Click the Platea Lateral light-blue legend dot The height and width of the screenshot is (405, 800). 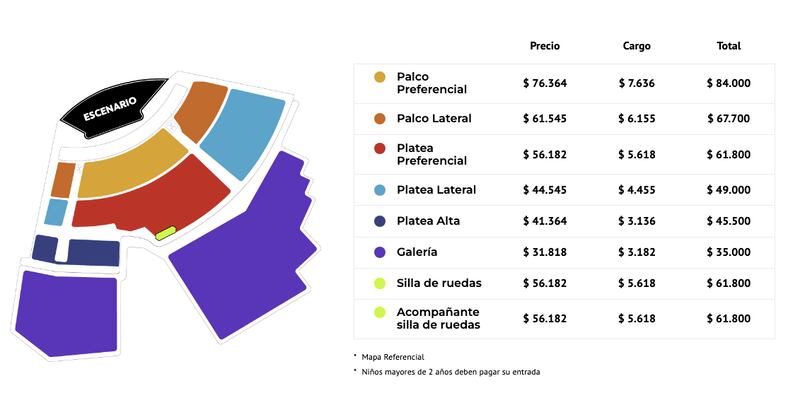click(x=380, y=190)
